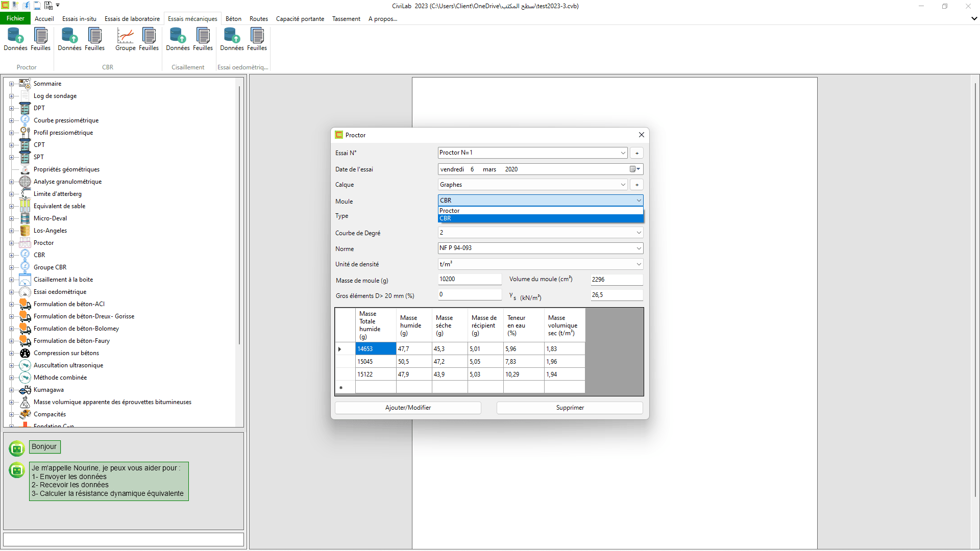
Task: Choose Proctor in the Moule list
Action: click(541, 211)
